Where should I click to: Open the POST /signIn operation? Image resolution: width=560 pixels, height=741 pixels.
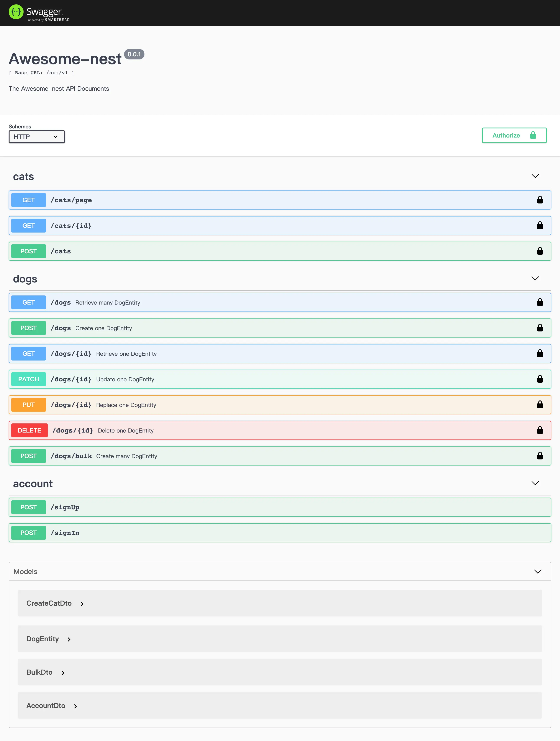tap(280, 533)
